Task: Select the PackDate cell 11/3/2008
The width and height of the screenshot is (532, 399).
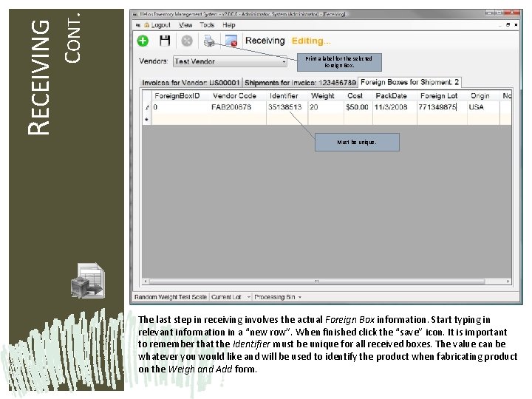Action: 395,107
